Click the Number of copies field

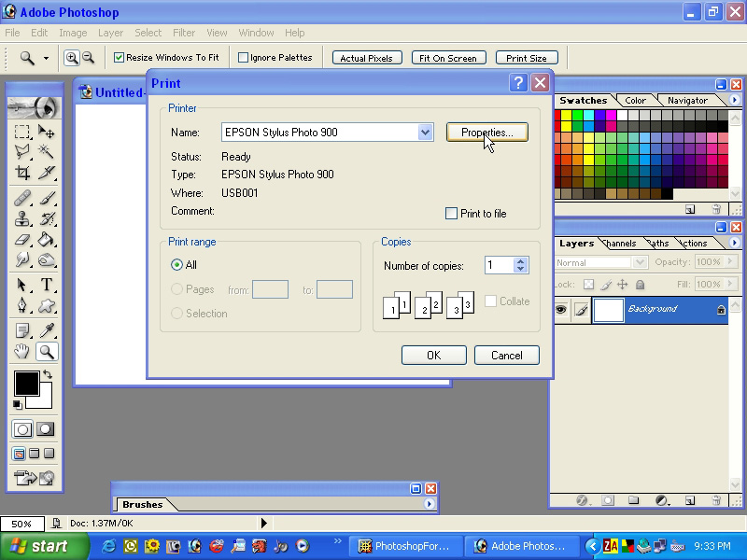pyautogui.click(x=500, y=265)
